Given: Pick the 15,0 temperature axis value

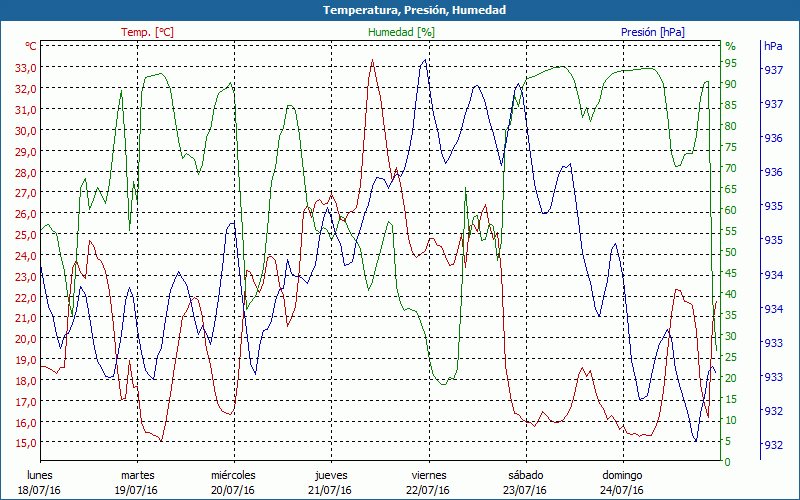Looking at the screenshot, I should point(26,442).
